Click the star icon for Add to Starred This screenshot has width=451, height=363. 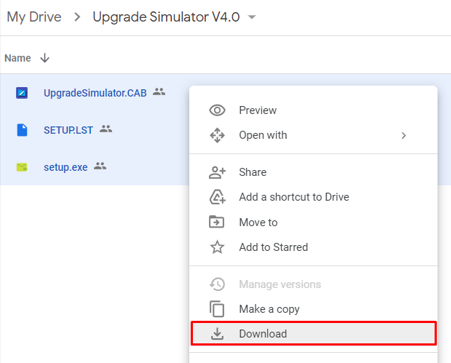pyautogui.click(x=217, y=247)
